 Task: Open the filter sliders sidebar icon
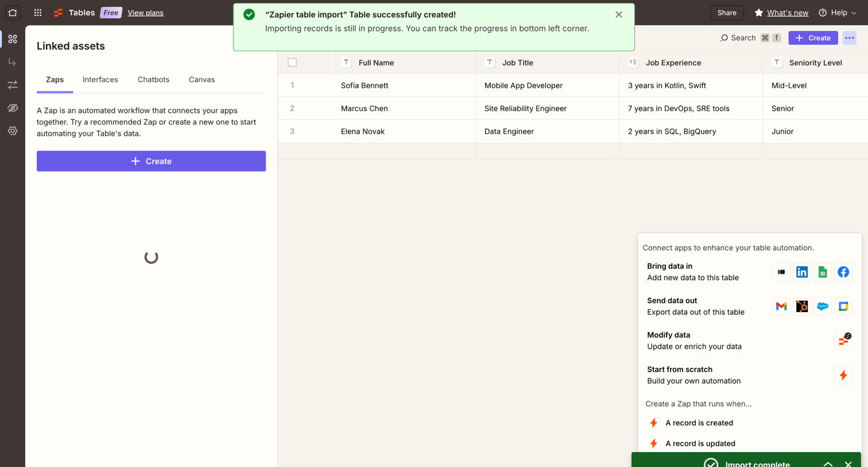tap(13, 85)
